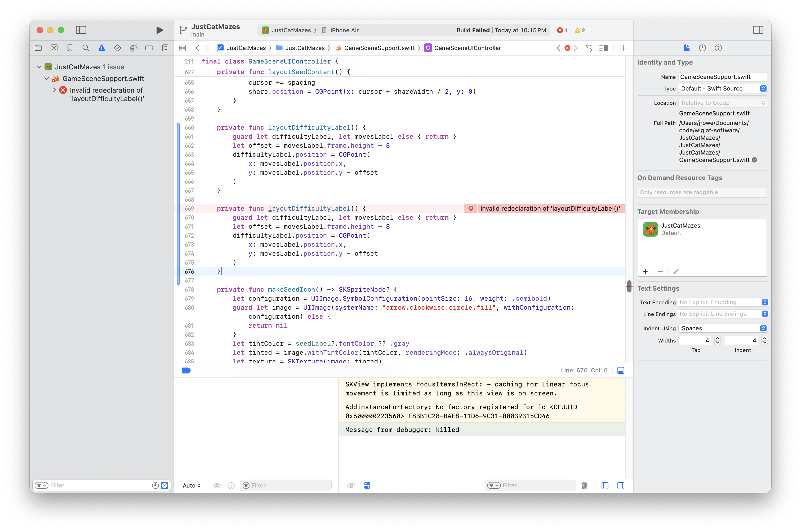The image size is (801, 532).
Task: Select GameSceneSupport.swift in jump bar
Action: (379, 48)
